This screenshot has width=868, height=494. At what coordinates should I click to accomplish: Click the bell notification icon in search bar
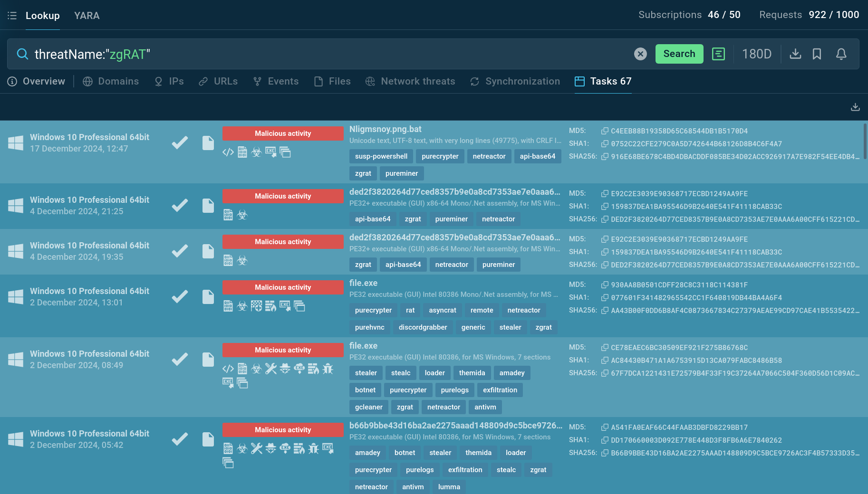pos(841,54)
